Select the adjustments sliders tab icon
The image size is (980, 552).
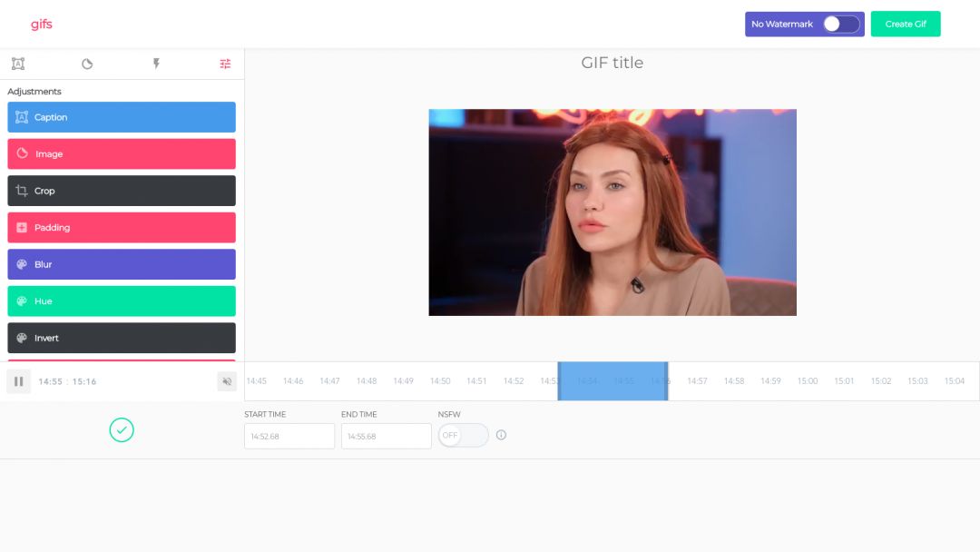225,64
